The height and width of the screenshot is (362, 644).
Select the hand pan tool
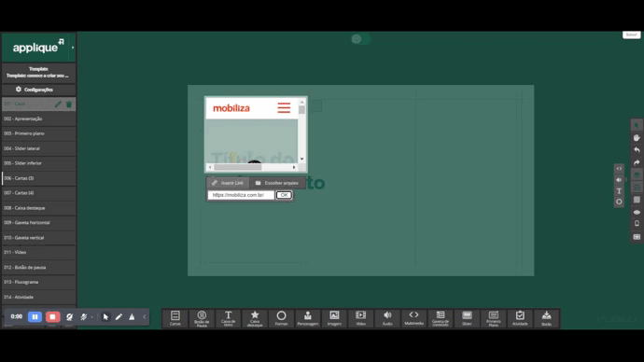pos(637,138)
